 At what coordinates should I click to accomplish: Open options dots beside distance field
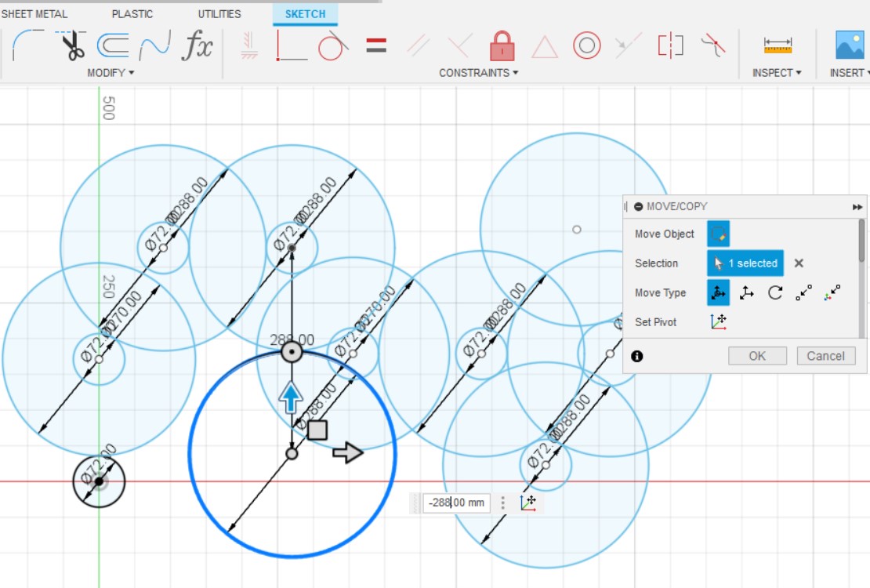[x=502, y=503]
